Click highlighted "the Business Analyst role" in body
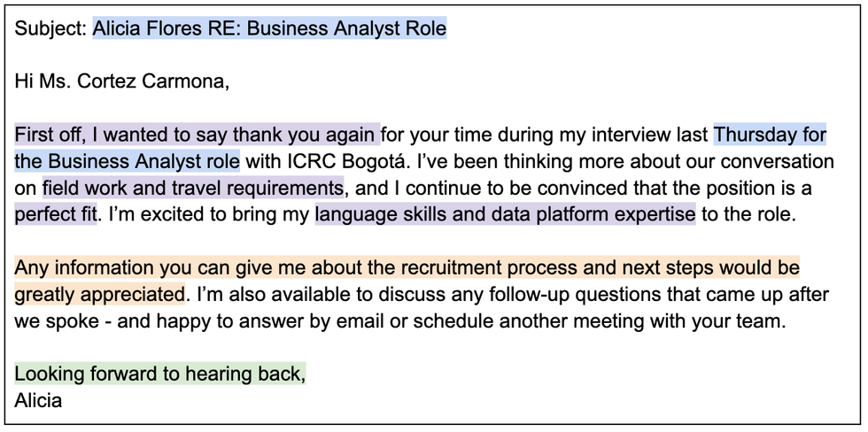868x432 pixels. (x=127, y=162)
